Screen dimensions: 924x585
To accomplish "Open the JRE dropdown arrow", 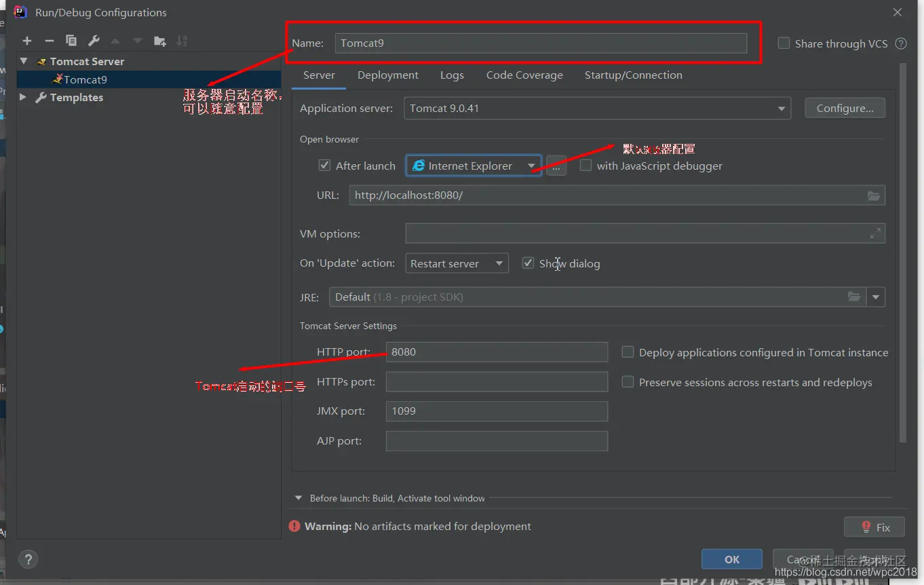I will 877,297.
